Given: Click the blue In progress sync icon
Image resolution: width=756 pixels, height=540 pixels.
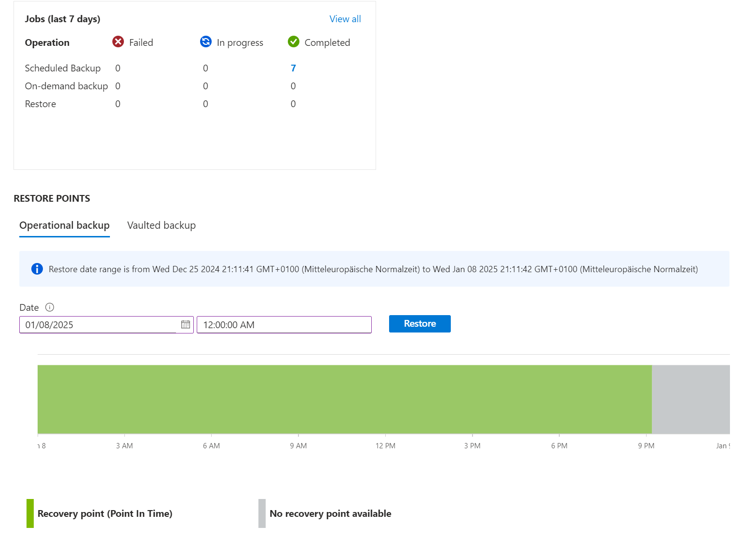Looking at the screenshot, I should tap(206, 42).
